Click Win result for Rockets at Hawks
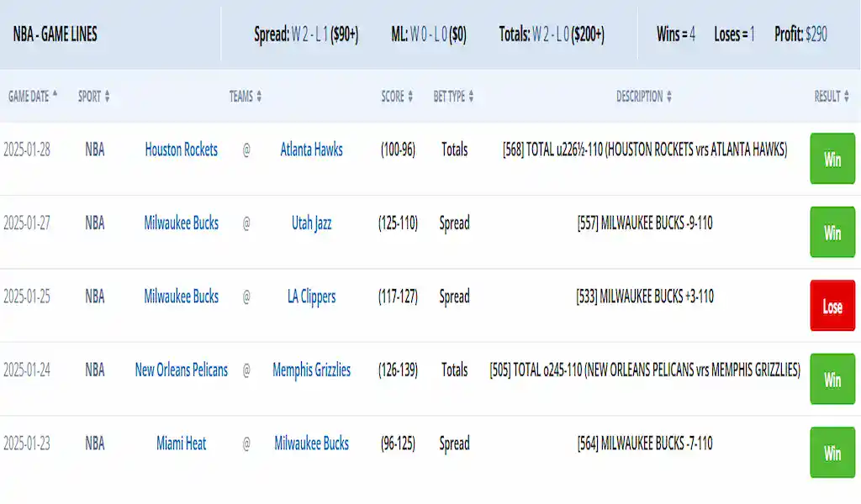This screenshot has height=504, width=861. tap(832, 159)
